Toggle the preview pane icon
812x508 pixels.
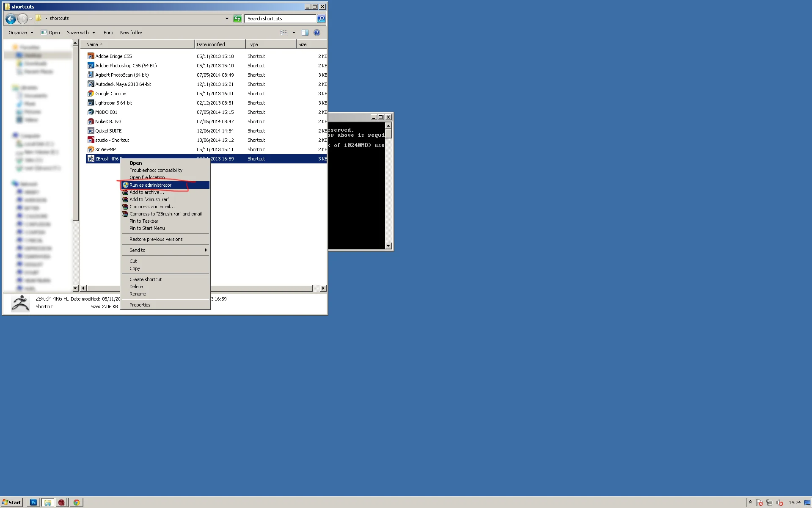pos(305,33)
